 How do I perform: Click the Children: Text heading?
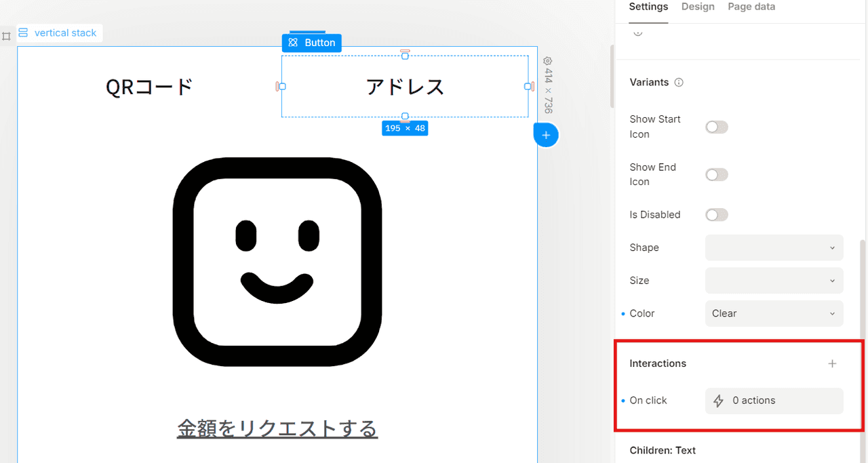pos(663,450)
